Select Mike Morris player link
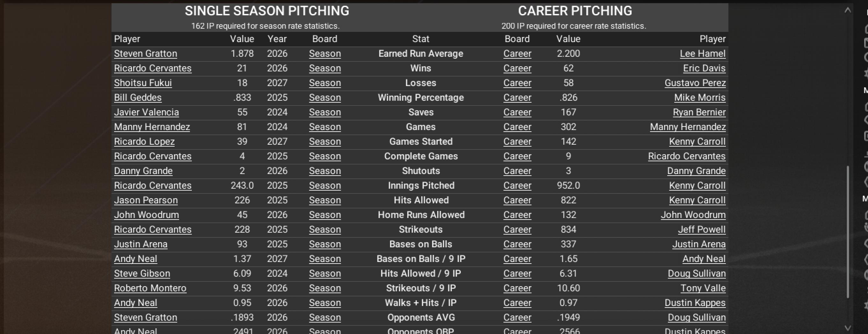 point(699,98)
